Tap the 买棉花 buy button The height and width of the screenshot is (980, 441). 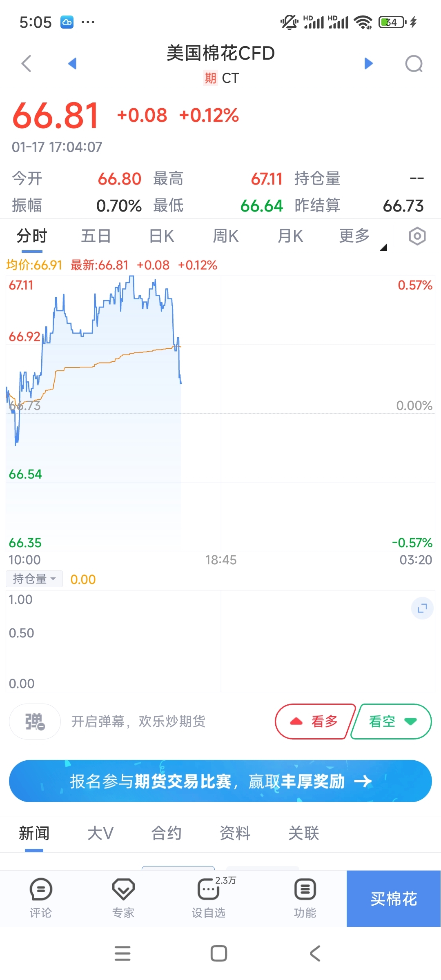(394, 899)
